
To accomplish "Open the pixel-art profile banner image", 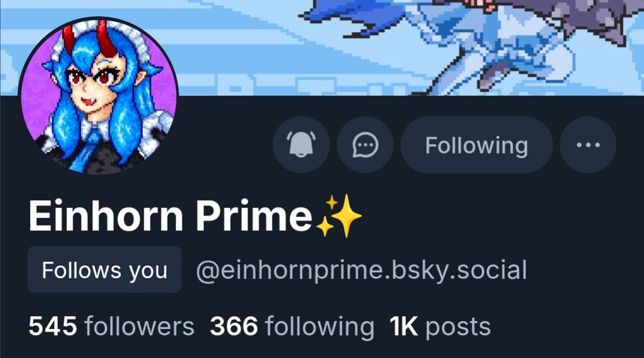I will pyautogui.click(x=322, y=48).
